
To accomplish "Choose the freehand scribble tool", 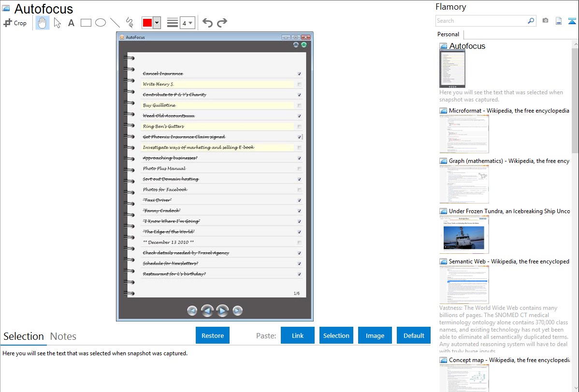I will click(x=130, y=23).
